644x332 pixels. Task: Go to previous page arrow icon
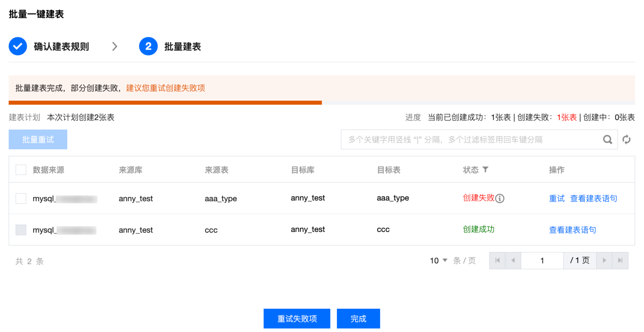(x=513, y=260)
